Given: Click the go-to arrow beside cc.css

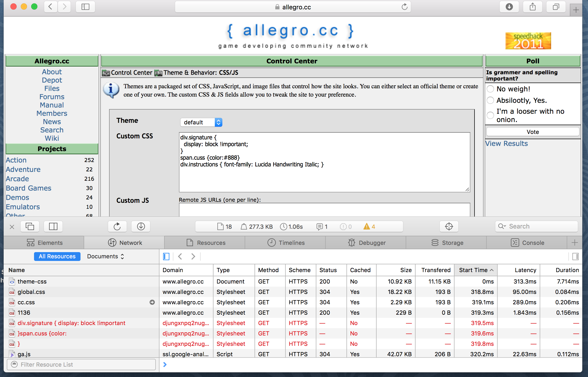Looking at the screenshot, I should 152,302.
